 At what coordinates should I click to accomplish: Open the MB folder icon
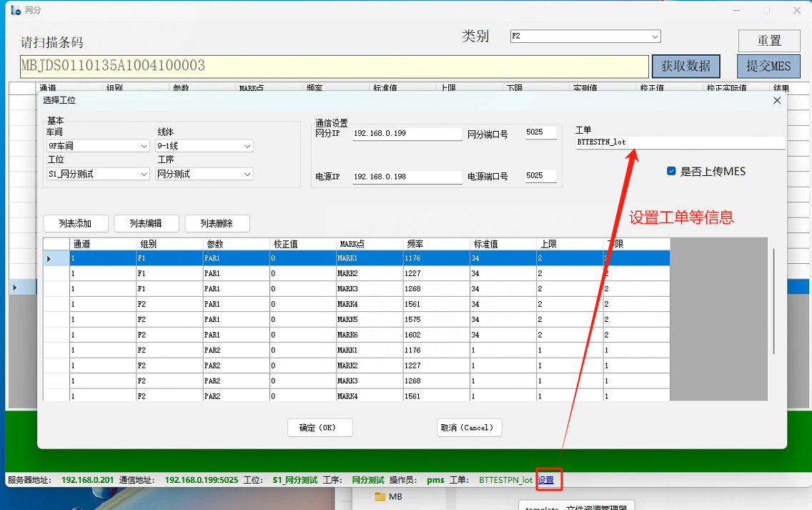[380, 496]
